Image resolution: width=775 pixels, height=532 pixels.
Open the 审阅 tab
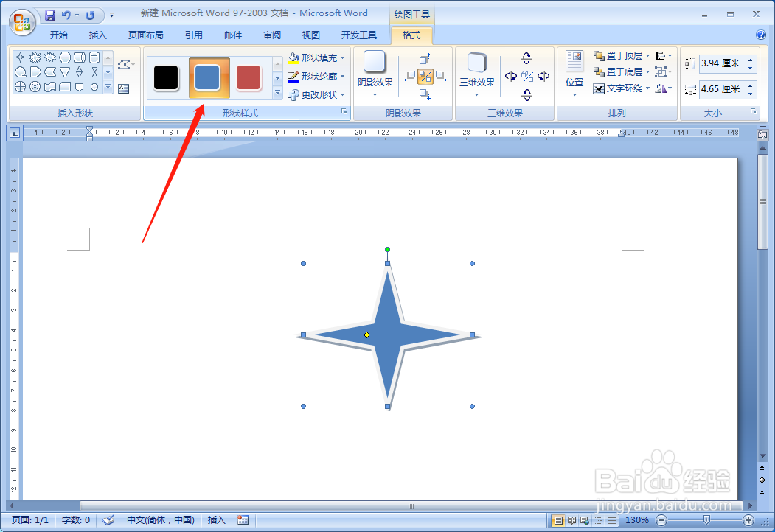pos(272,35)
